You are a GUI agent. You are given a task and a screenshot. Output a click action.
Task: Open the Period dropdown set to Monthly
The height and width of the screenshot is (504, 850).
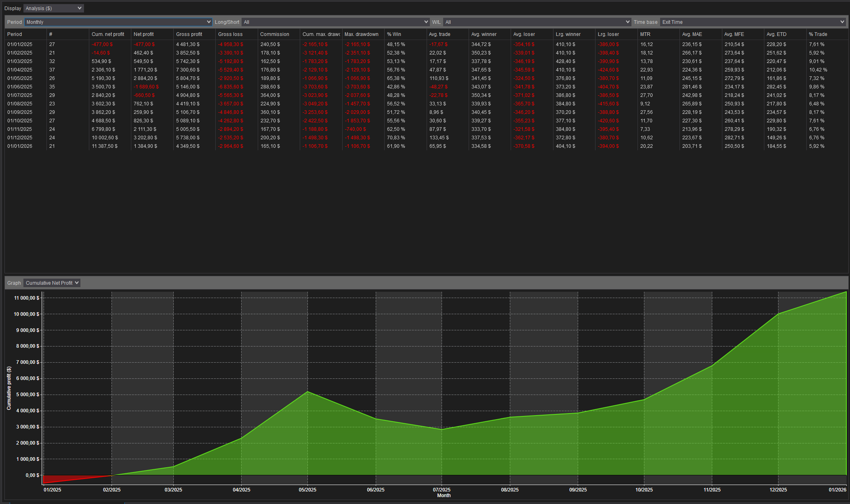coord(118,22)
